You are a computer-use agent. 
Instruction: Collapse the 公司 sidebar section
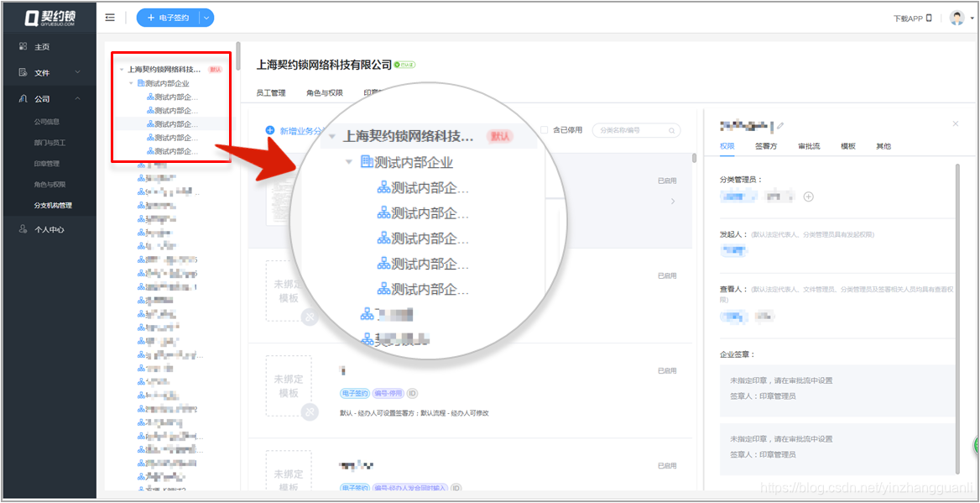pos(48,99)
